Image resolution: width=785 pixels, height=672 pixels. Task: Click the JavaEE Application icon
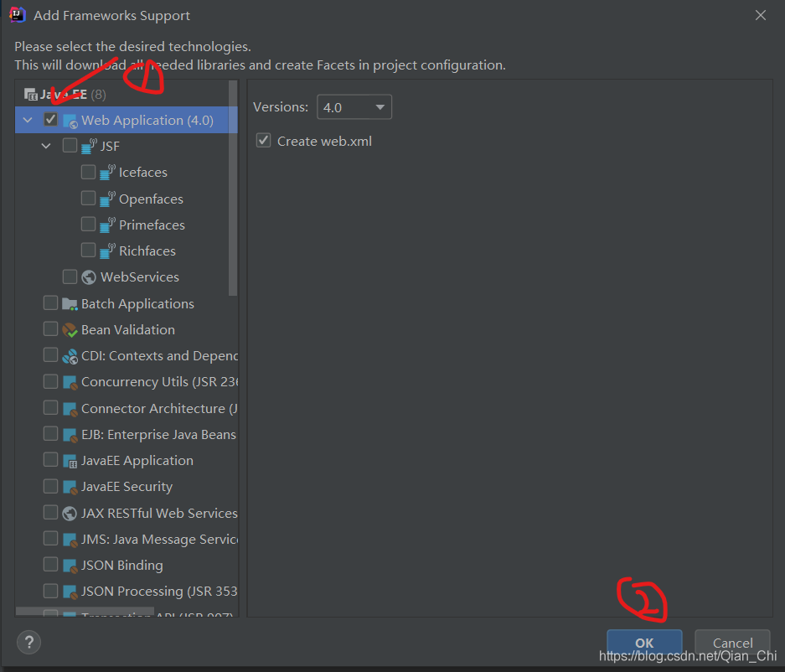pyautogui.click(x=70, y=461)
